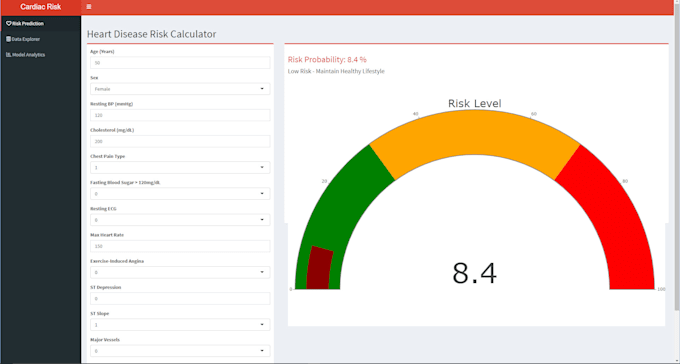Click the Max Heart Rate input field

pos(180,246)
